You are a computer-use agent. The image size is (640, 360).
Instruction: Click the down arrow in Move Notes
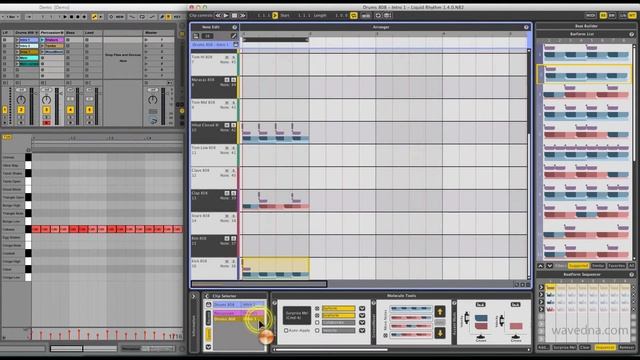440,333
